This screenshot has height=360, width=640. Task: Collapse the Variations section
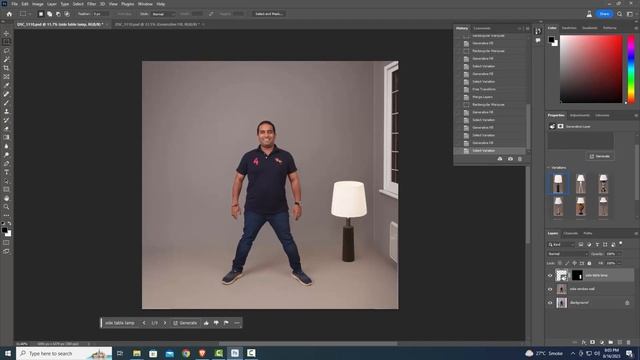point(549,167)
